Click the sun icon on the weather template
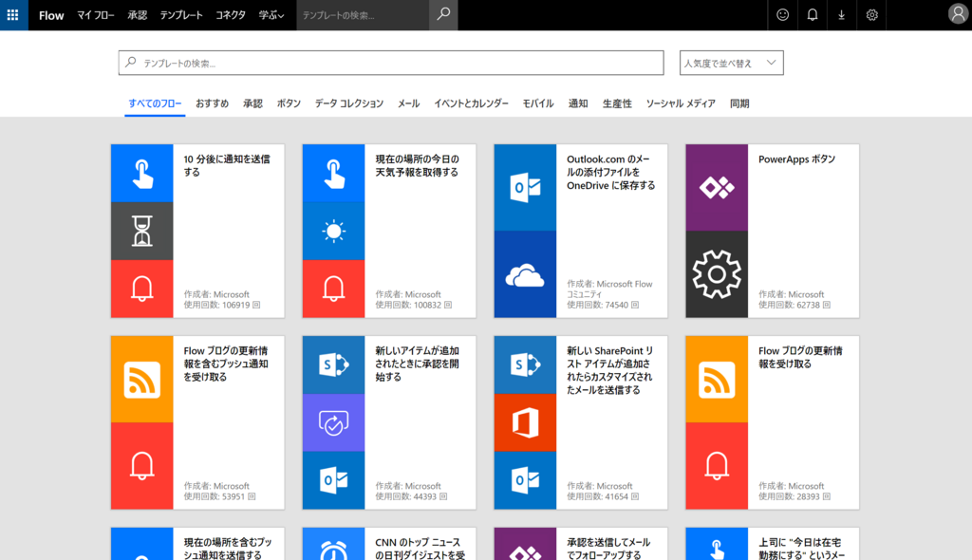 tap(332, 230)
